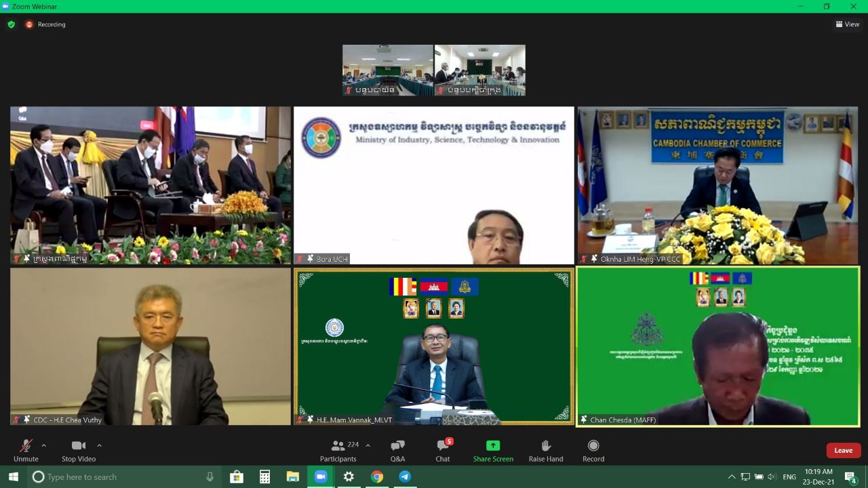This screenshot has width=868, height=488.
Task: Select the top-left seated panel video tile
Action: point(151,185)
